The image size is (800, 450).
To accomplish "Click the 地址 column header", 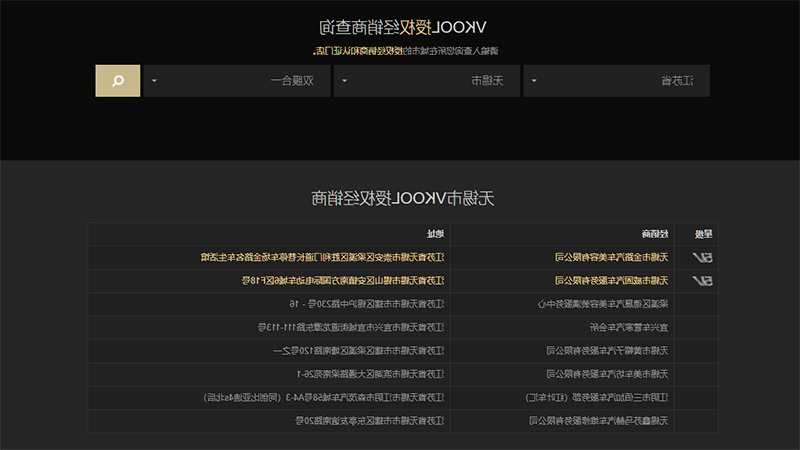I will pos(435,234).
